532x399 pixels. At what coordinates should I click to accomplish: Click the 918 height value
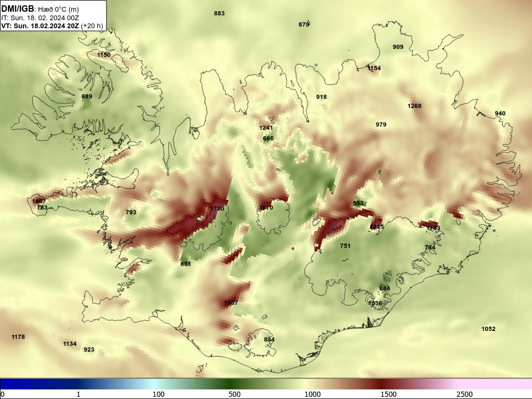pos(321,97)
